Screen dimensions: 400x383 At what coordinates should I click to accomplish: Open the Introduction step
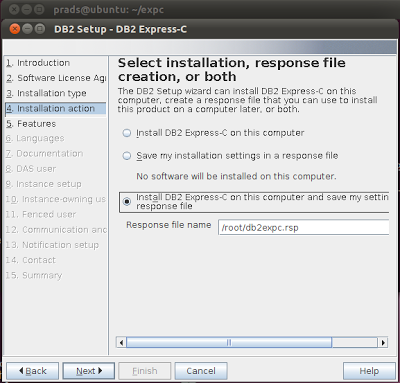click(38, 63)
